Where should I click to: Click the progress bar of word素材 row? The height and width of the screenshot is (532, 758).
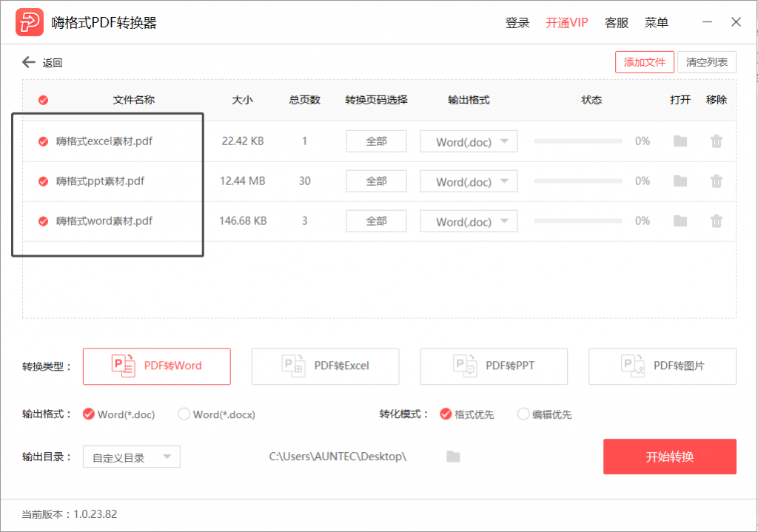pos(578,220)
